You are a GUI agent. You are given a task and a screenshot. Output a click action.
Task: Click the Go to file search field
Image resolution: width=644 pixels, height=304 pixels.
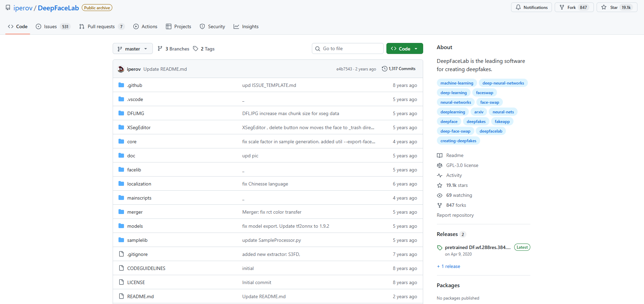click(348, 49)
